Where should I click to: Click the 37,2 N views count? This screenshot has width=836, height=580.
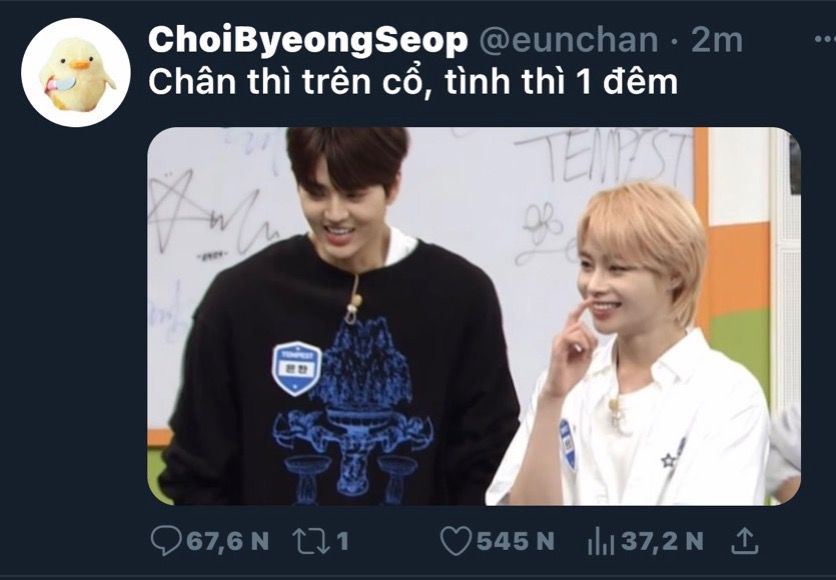pos(662,541)
